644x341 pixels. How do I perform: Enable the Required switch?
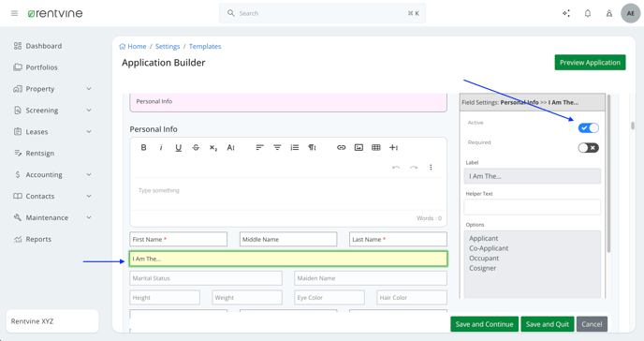point(588,147)
